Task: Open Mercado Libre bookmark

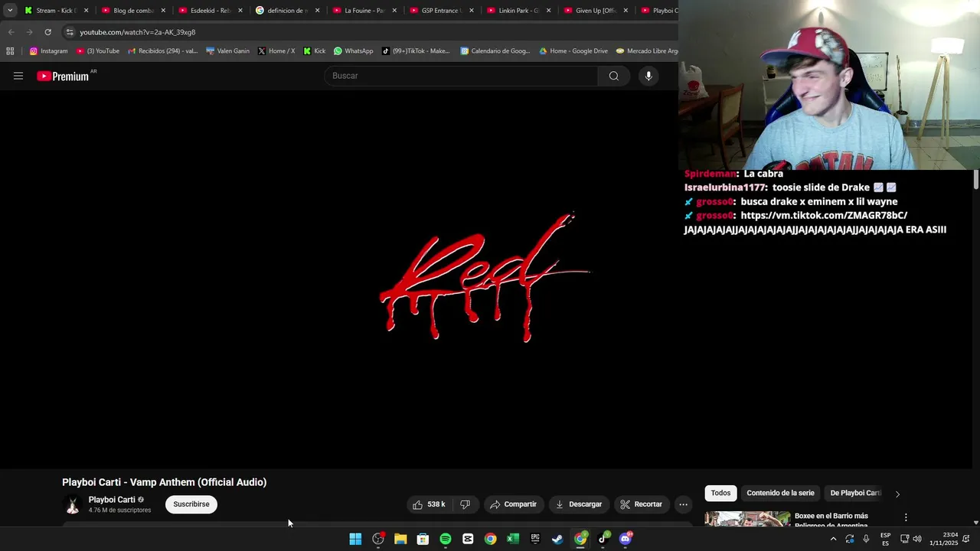Action: pyautogui.click(x=647, y=51)
